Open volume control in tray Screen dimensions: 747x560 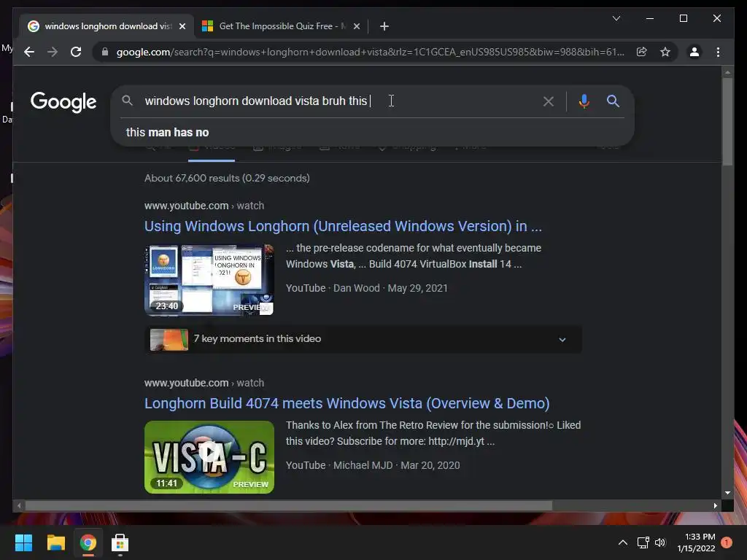pos(659,542)
